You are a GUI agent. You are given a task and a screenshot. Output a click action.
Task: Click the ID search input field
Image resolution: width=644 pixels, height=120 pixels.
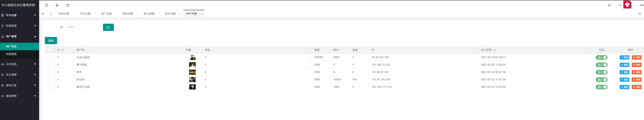[x=83, y=27]
